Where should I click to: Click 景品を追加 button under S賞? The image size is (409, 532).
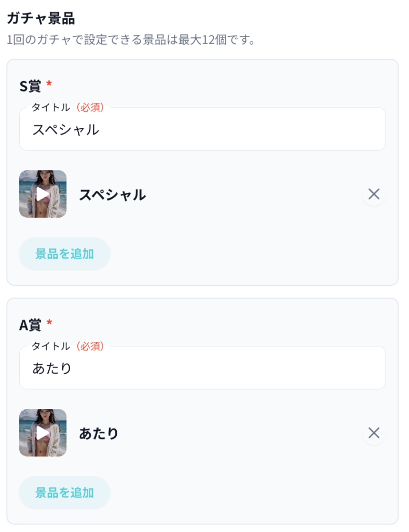(64, 254)
